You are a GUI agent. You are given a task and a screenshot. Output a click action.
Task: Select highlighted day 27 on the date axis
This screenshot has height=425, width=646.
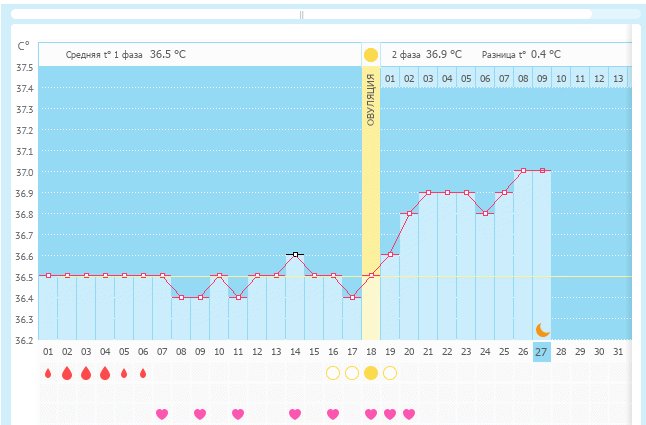tap(541, 352)
